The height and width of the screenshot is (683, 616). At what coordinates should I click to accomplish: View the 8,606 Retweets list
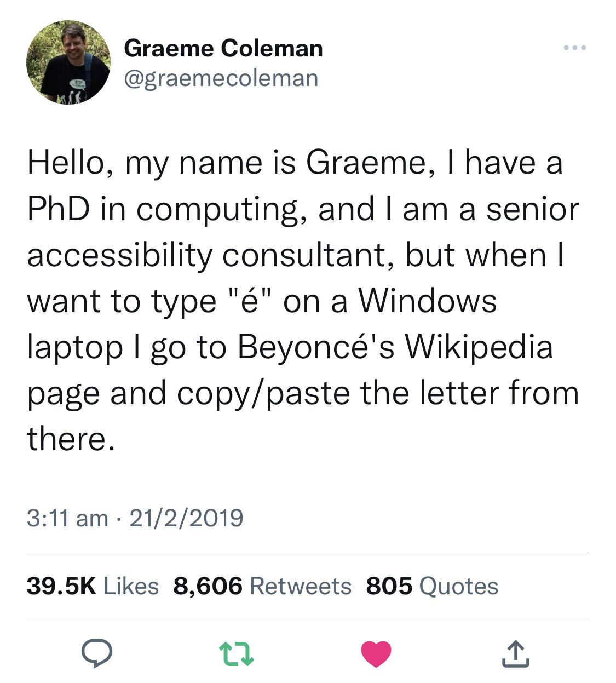point(262,586)
